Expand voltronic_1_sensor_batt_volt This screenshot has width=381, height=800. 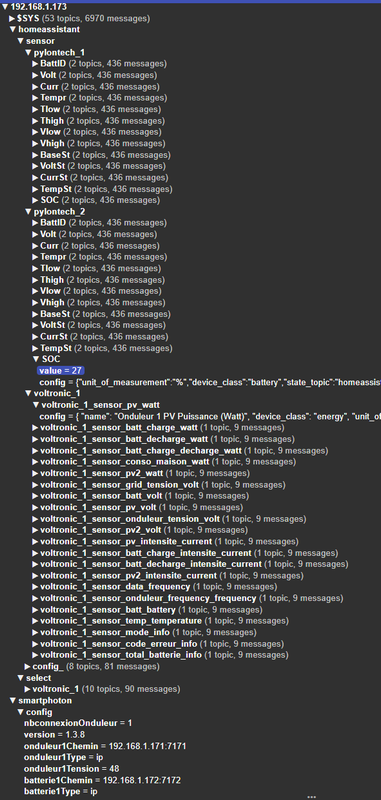point(35,496)
